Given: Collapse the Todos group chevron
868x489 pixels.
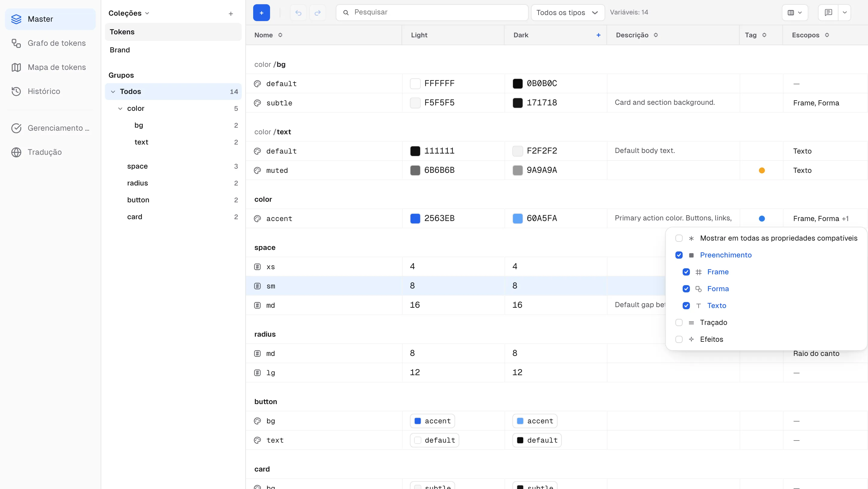Looking at the screenshot, I should [113, 92].
